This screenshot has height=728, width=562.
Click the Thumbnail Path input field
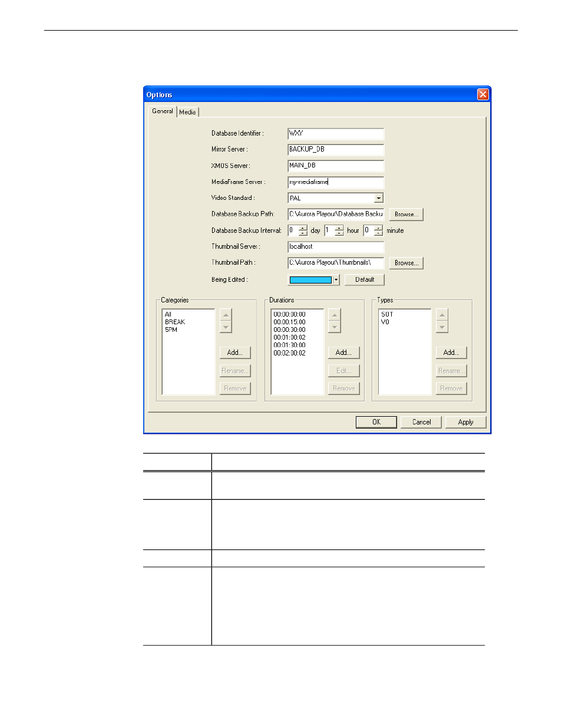click(336, 263)
